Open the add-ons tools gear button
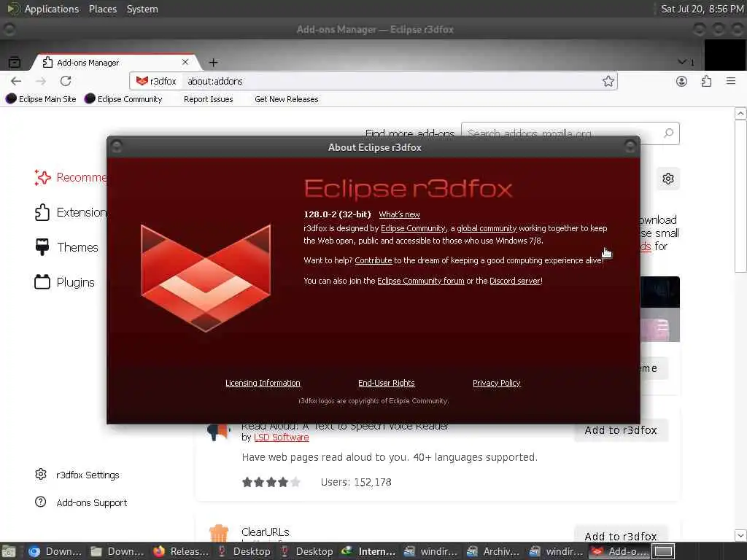The image size is (747, 560). click(x=668, y=179)
